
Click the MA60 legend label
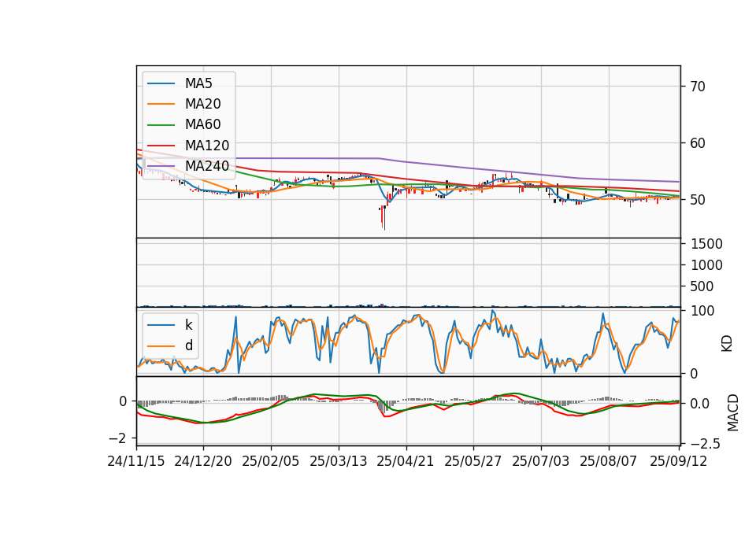(202, 125)
